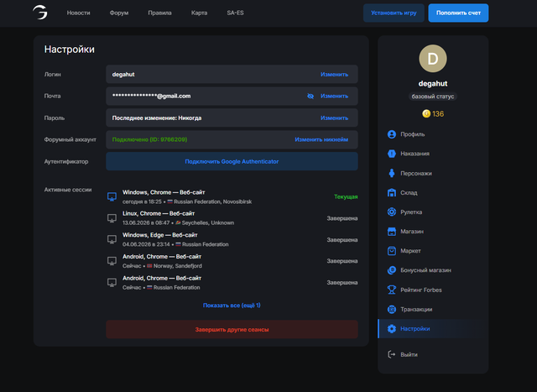Image resolution: width=537 pixels, height=392 pixels.
Task: Click the Транзакции icon
Action: tap(392, 309)
